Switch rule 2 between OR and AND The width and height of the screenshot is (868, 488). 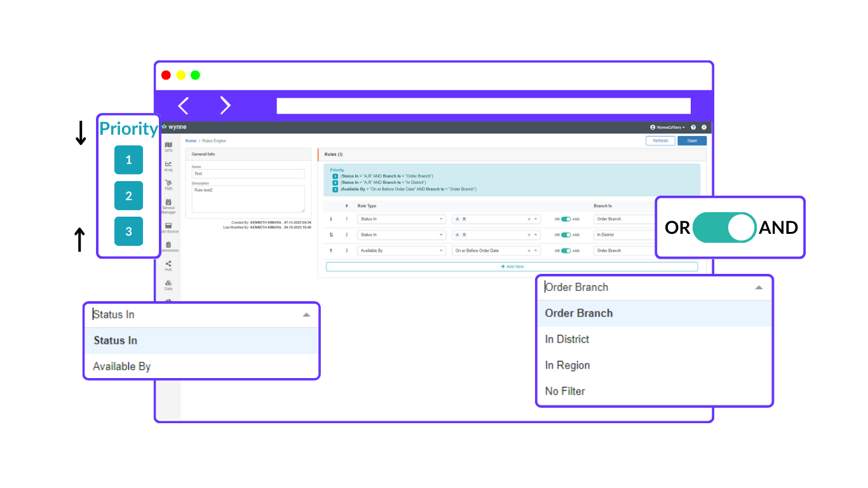[565, 234]
